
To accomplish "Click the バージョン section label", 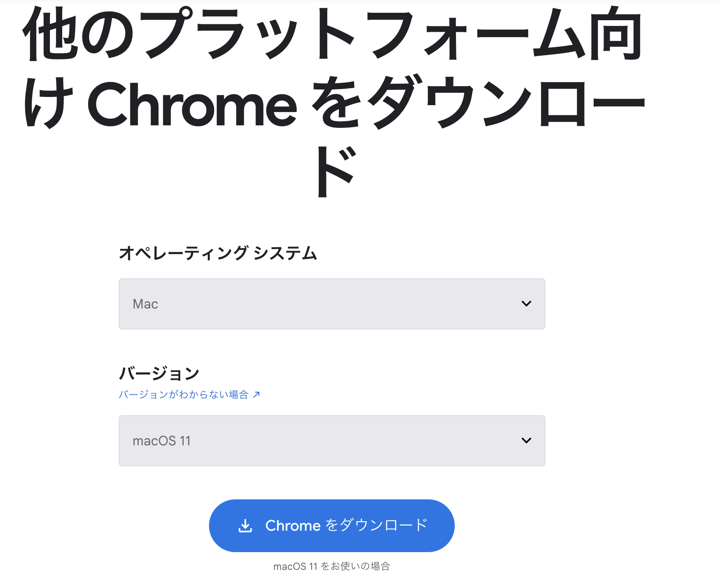I will [159, 374].
